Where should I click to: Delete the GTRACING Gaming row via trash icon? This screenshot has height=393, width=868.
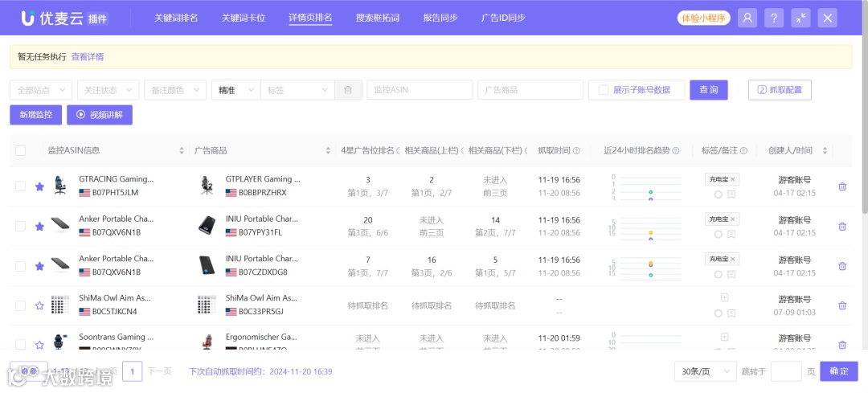(x=842, y=186)
